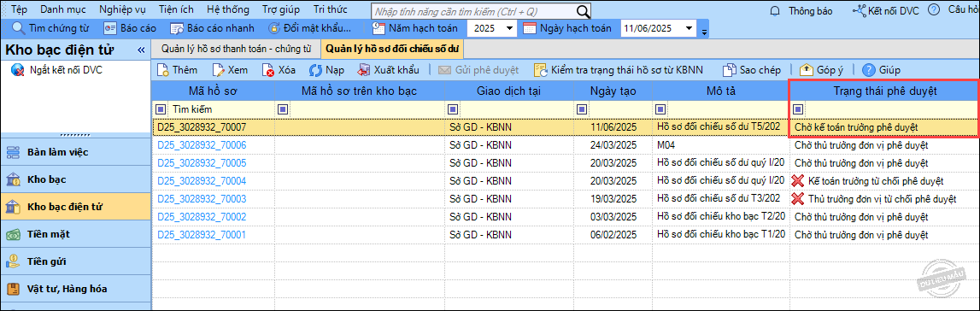Open record link D25_3028932_70003
This screenshot has width=980, height=311.
[x=202, y=199]
